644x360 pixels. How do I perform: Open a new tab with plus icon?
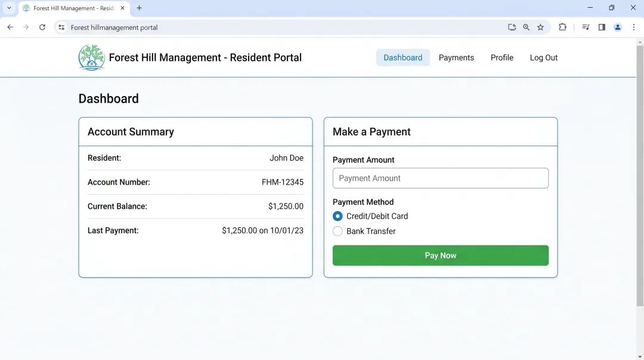coord(139,8)
